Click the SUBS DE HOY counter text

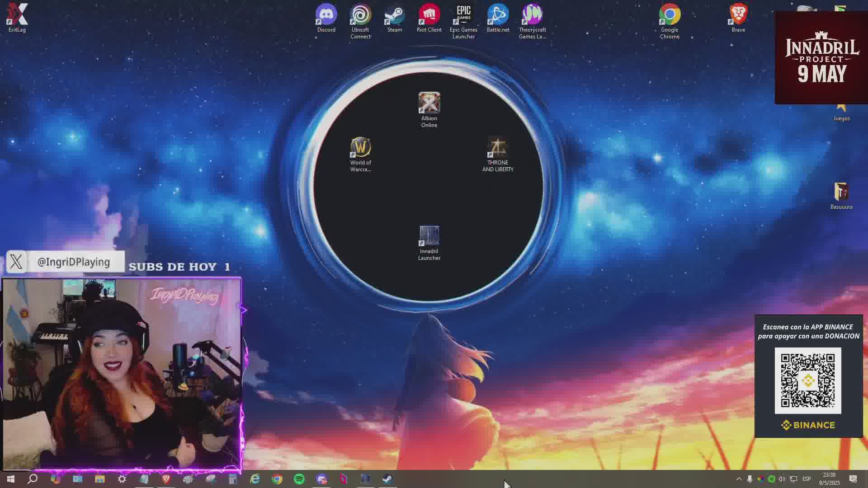[x=179, y=267]
